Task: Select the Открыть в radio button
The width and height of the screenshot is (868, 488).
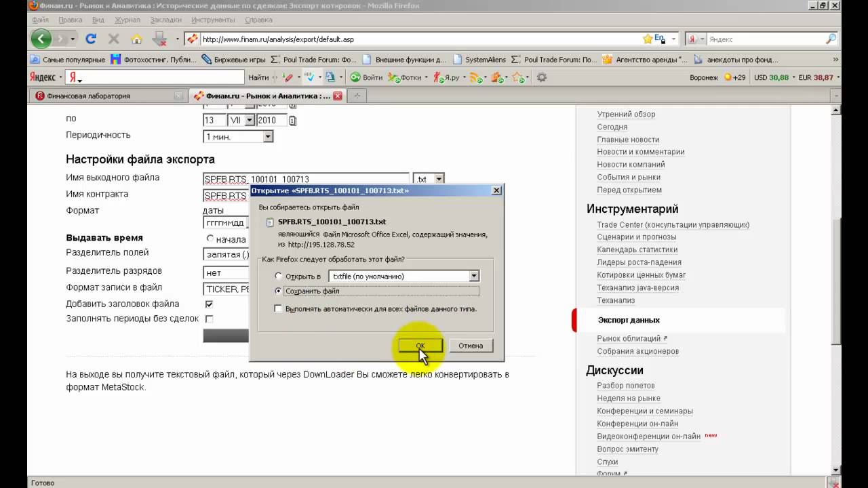Action: pyautogui.click(x=278, y=277)
